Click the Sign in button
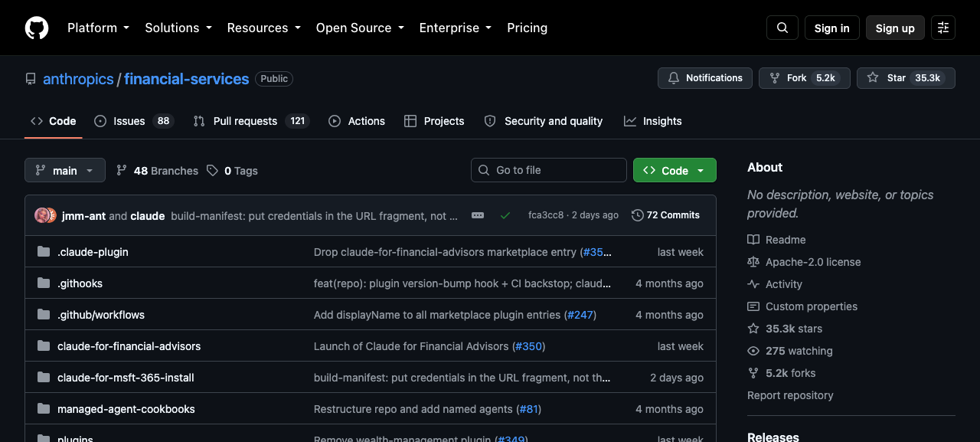This screenshot has width=980, height=442. coord(832,28)
